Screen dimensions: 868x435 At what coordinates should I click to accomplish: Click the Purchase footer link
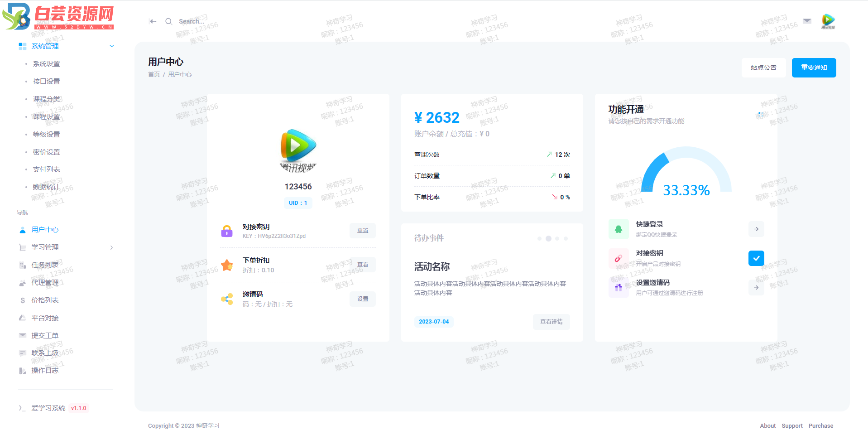point(821,426)
